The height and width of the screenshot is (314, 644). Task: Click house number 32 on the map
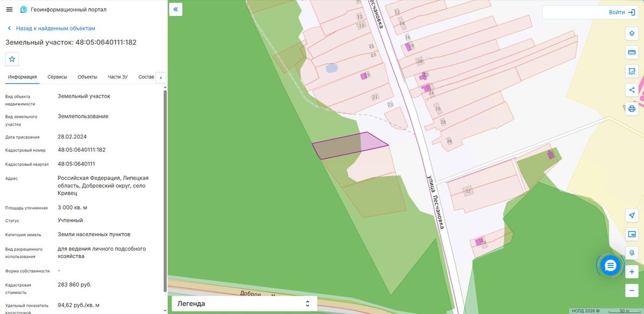pyautogui.click(x=468, y=191)
